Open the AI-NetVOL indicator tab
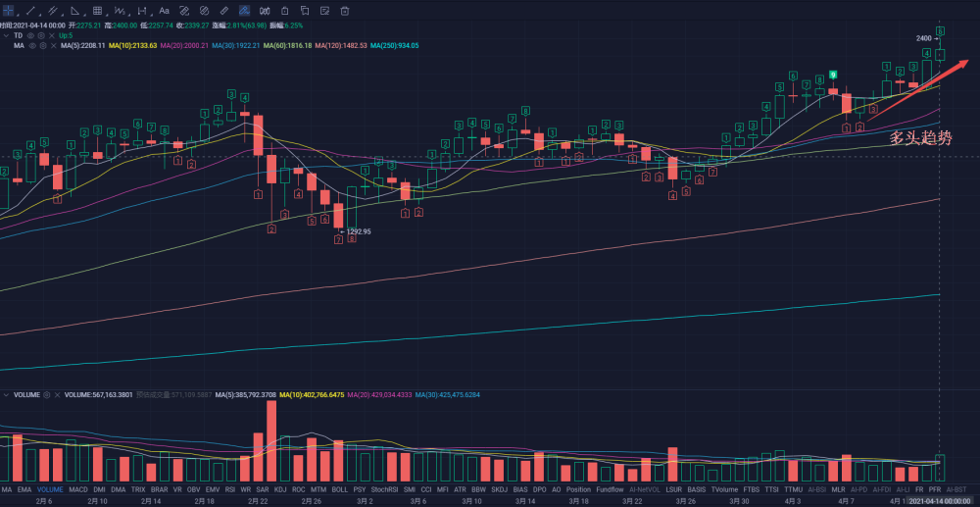The image size is (980, 507). coord(645,489)
